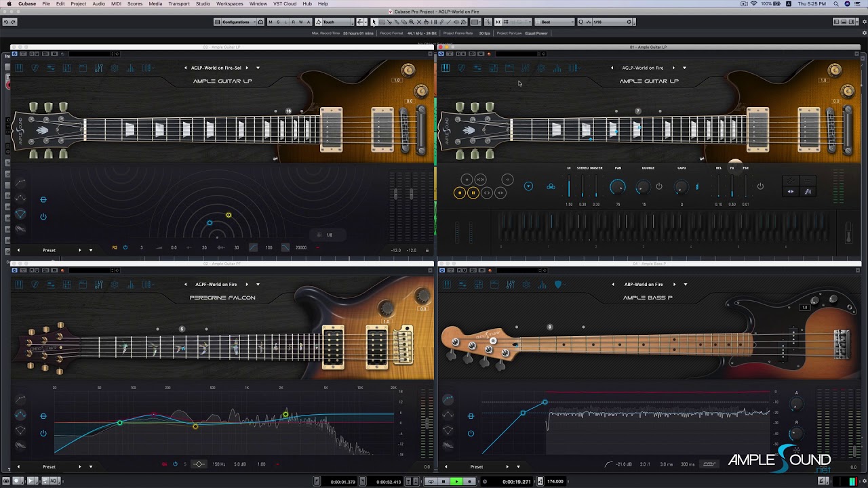Open Main keyboard panel in 01 Ample Guitar LP
The image size is (868, 488).
coord(446,68)
